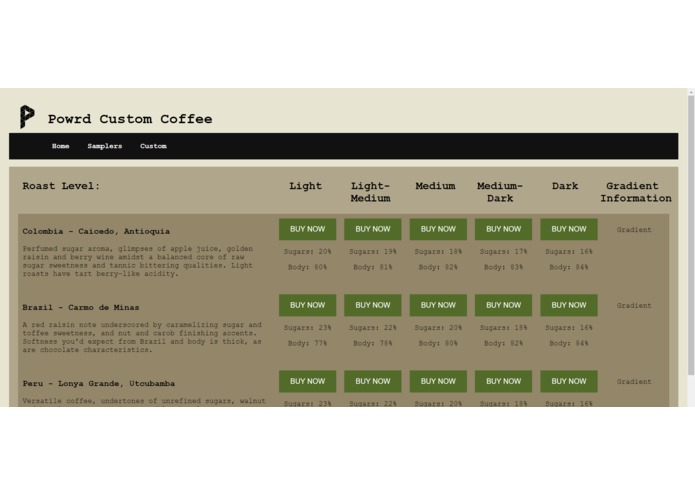Image resolution: width=695 pixels, height=494 pixels.
Task: Click the Colombia coffee description paragraph
Action: pyautogui.click(x=137, y=261)
